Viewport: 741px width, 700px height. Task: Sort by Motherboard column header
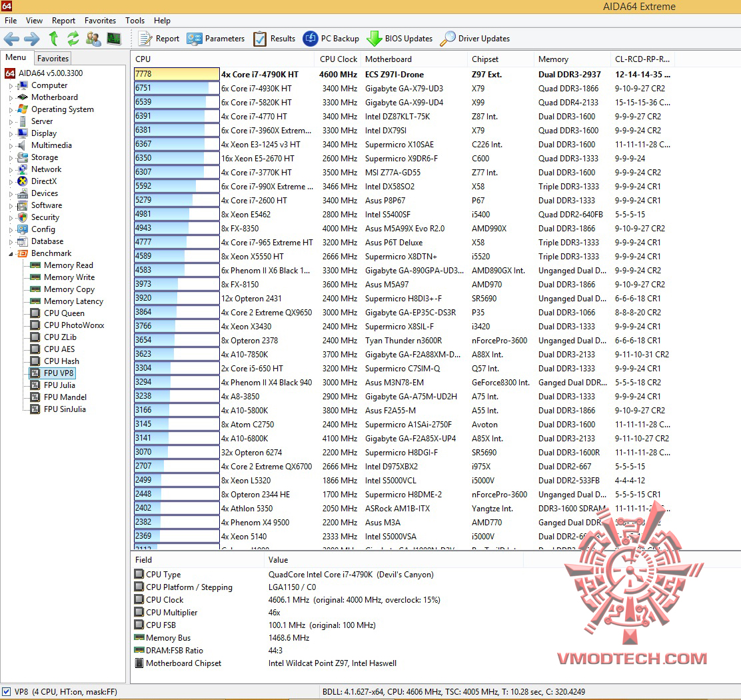click(414, 59)
